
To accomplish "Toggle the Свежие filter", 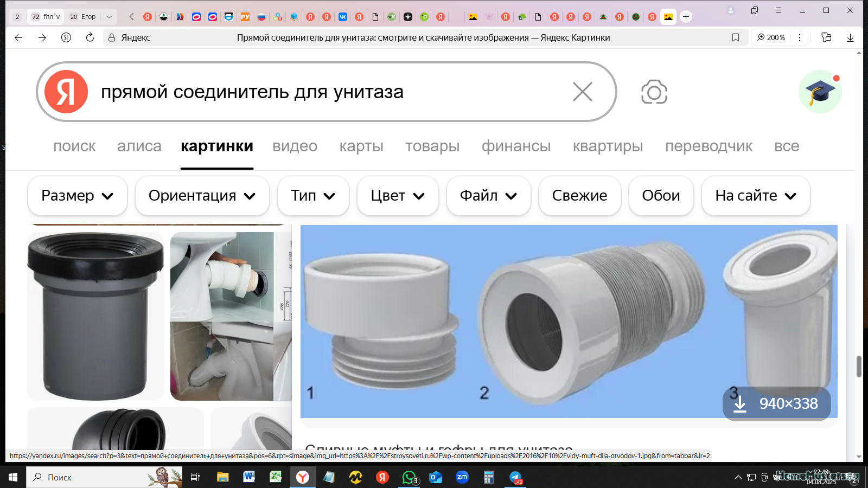I will (579, 196).
